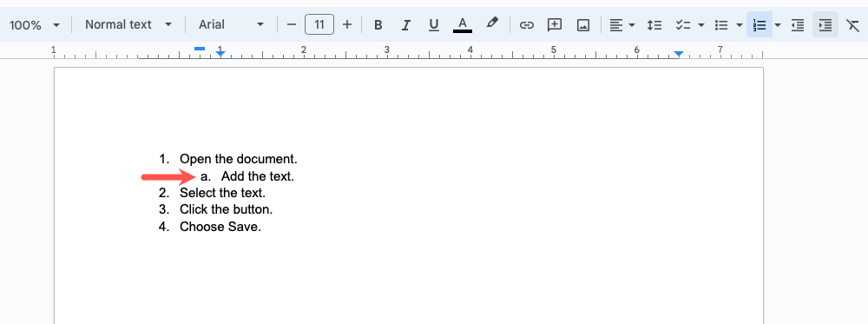This screenshot has height=324, width=868.
Task: Open the Normal text style dropdown
Action: click(128, 25)
